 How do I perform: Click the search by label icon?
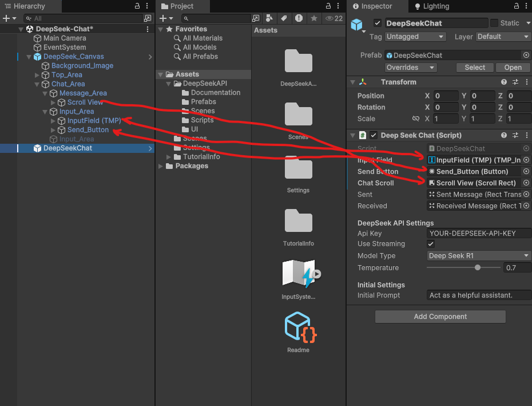pyautogui.click(x=284, y=18)
